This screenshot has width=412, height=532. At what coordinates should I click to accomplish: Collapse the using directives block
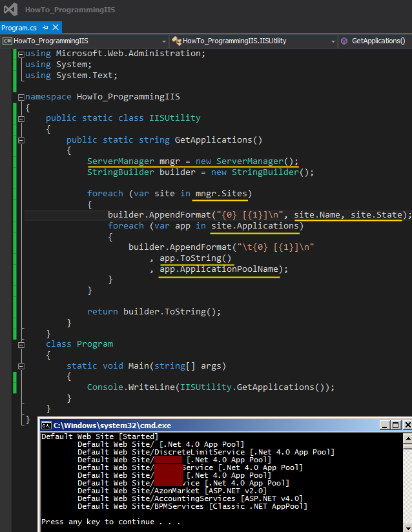(x=21, y=54)
